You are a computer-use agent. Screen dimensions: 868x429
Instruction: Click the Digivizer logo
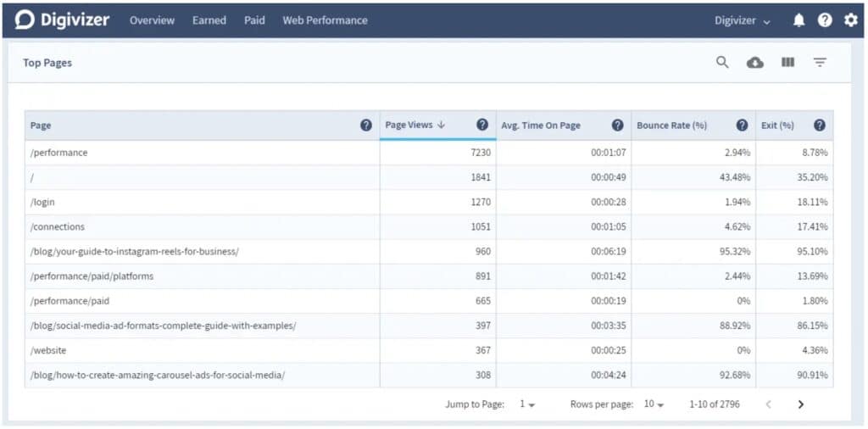62,19
